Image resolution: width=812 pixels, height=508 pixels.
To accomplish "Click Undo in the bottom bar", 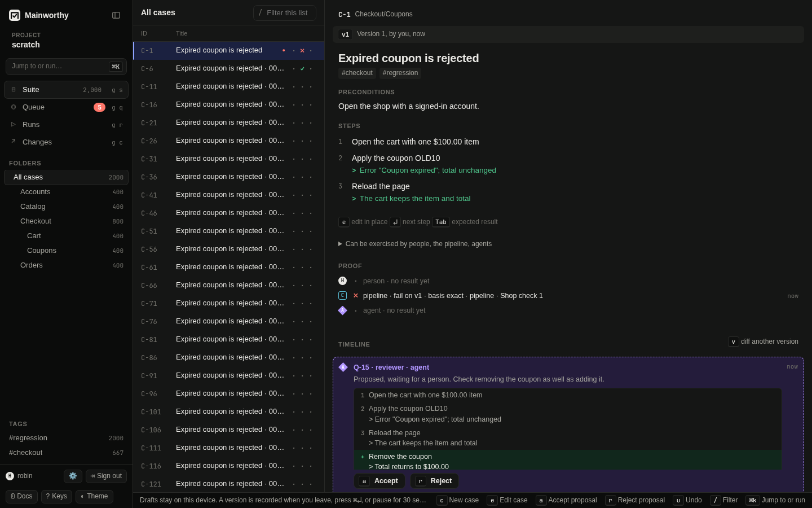I will 687,500.
